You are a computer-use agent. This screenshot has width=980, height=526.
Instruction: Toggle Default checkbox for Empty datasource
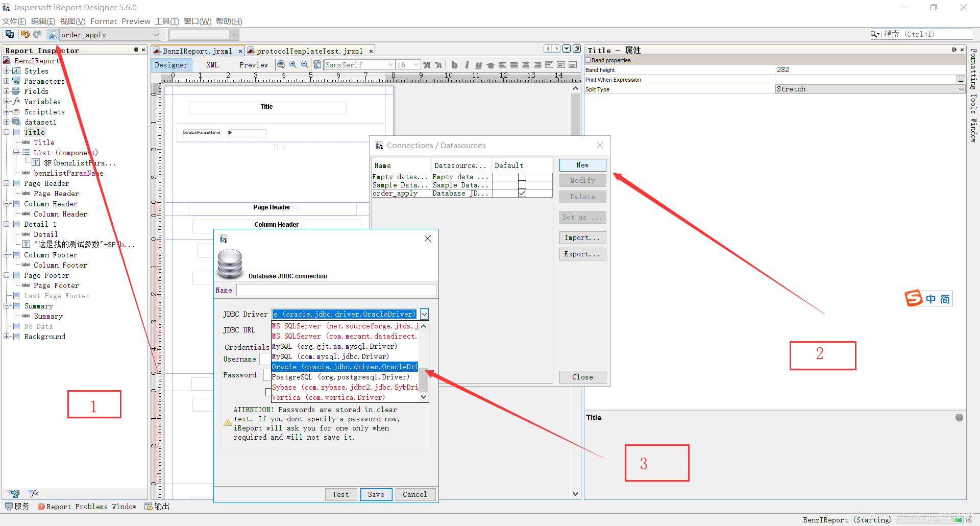(x=522, y=177)
